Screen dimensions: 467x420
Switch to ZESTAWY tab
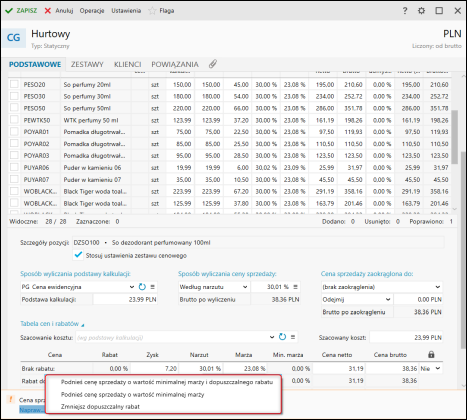[87, 64]
